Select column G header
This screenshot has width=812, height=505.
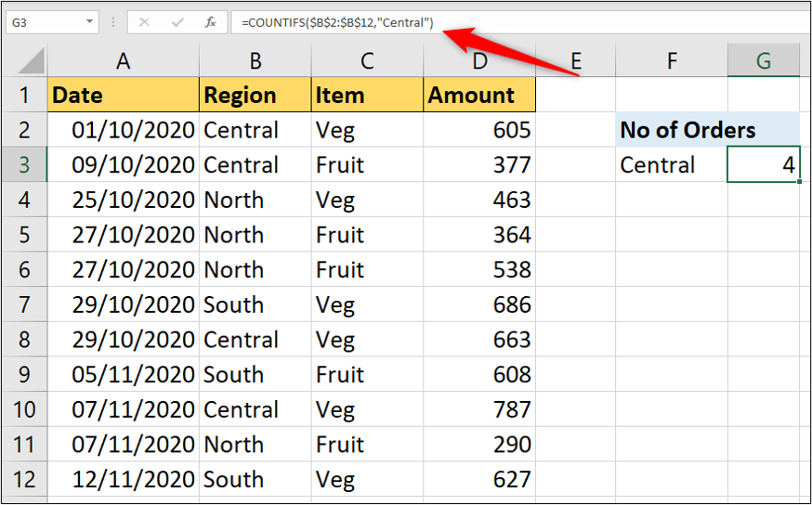tap(764, 61)
